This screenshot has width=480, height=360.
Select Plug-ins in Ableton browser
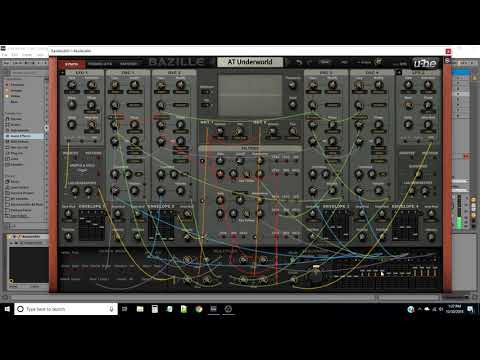(x=17, y=153)
